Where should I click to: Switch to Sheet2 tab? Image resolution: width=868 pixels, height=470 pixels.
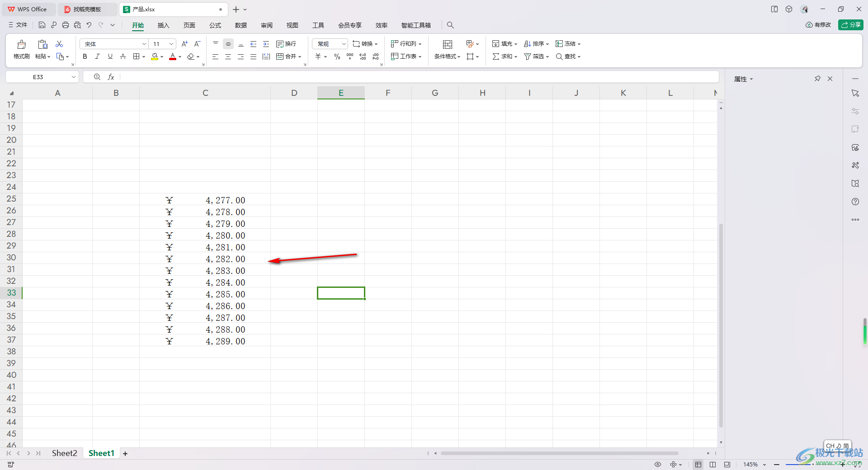click(64, 453)
